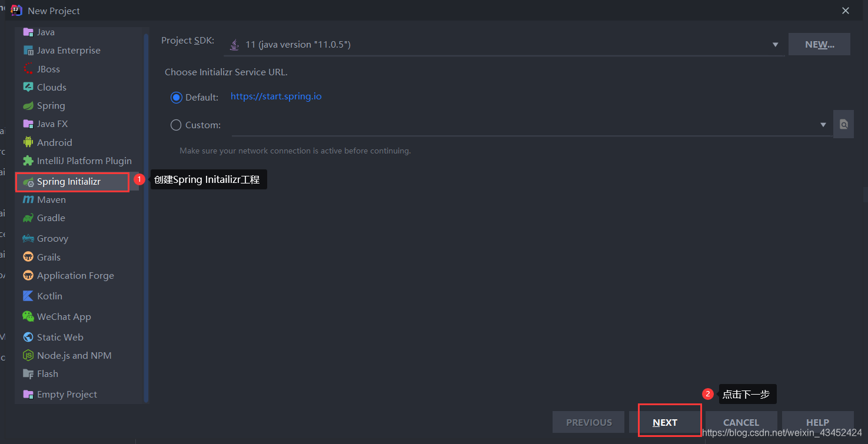Click the Maven m icon

28,200
